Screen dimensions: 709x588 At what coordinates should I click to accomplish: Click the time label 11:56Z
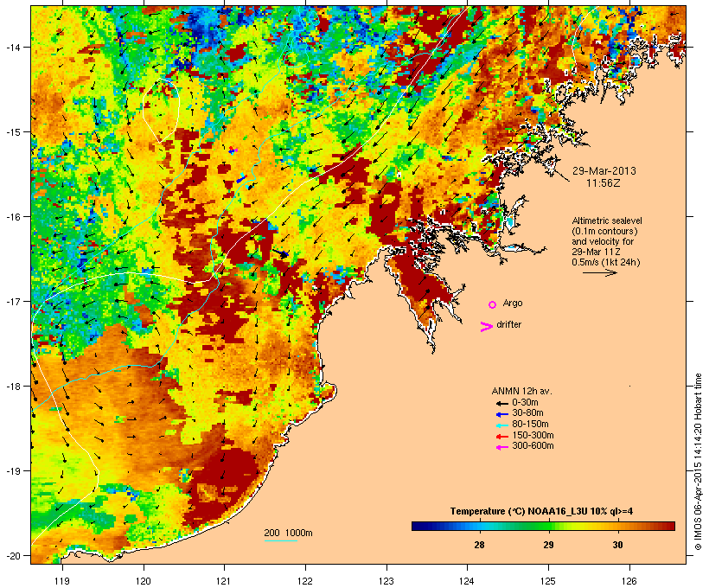[x=604, y=183]
